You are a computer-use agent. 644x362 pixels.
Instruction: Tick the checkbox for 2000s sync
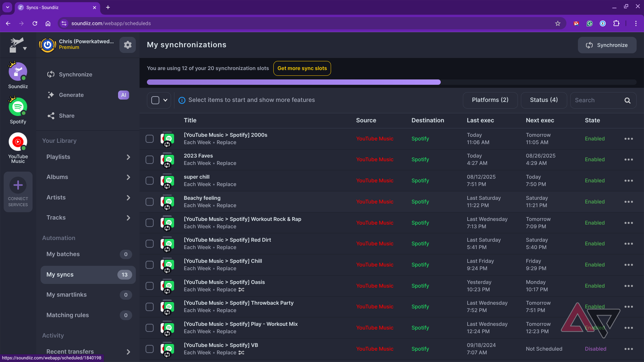pyautogui.click(x=149, y=139)
